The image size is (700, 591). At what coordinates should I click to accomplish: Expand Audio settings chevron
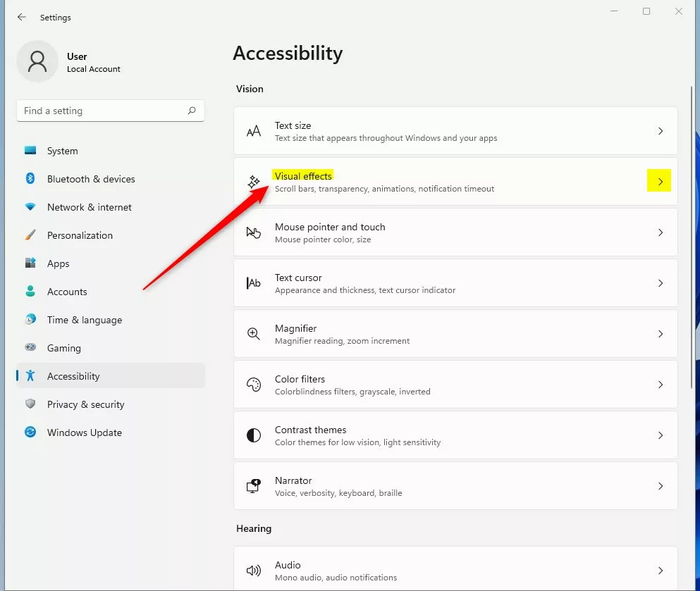point(661,571)
